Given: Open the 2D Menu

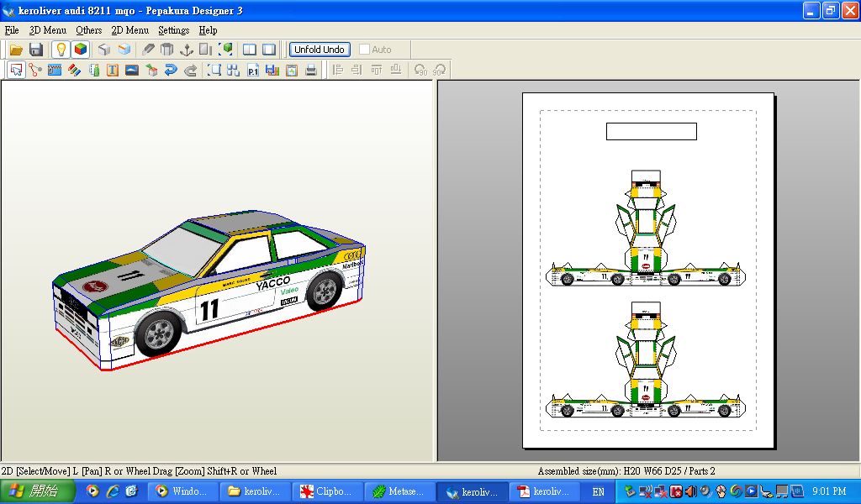Looking at the screenshot, I should click(x=129, y=30).
